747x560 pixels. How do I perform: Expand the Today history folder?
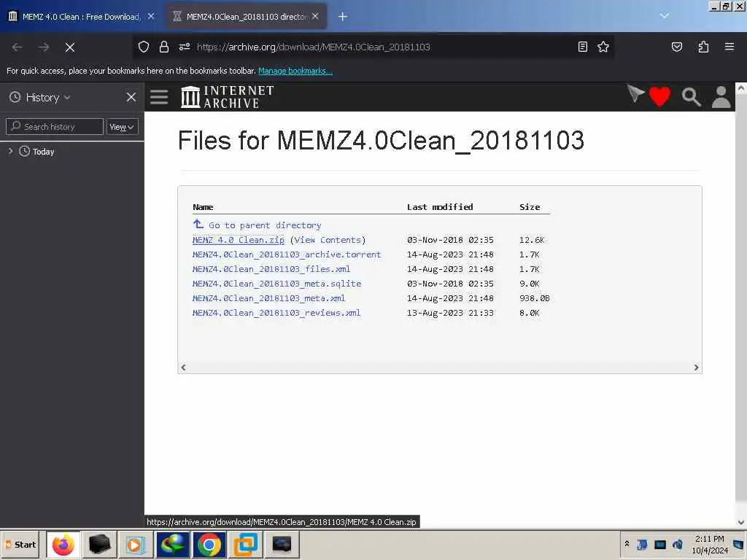coord(10,151)
